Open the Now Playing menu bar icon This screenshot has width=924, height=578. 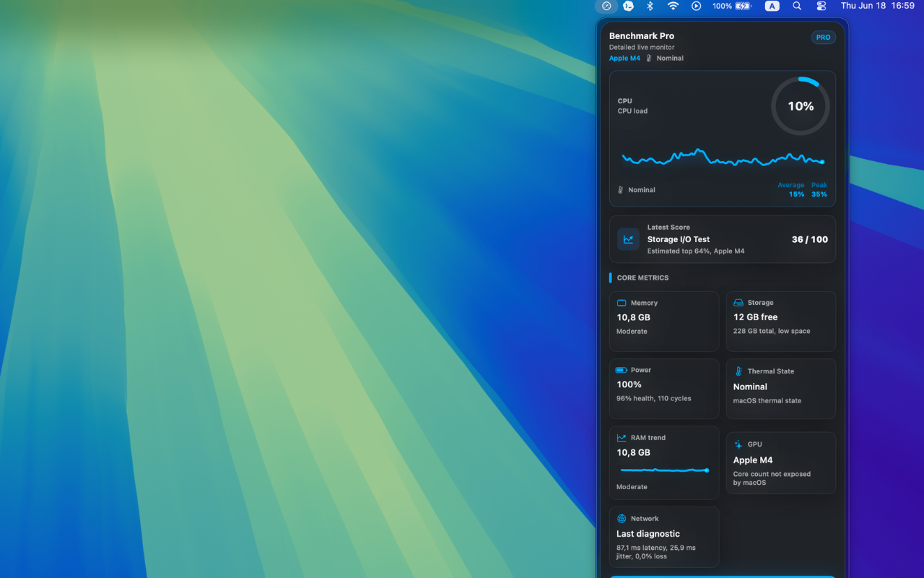click(x=696, y=6)
